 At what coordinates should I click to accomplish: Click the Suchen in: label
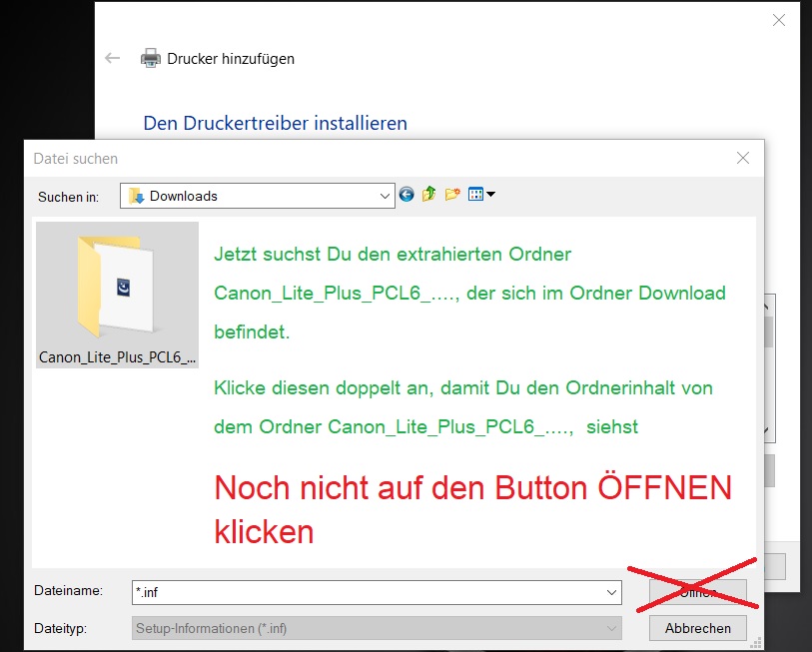click(x=68, y=197)
